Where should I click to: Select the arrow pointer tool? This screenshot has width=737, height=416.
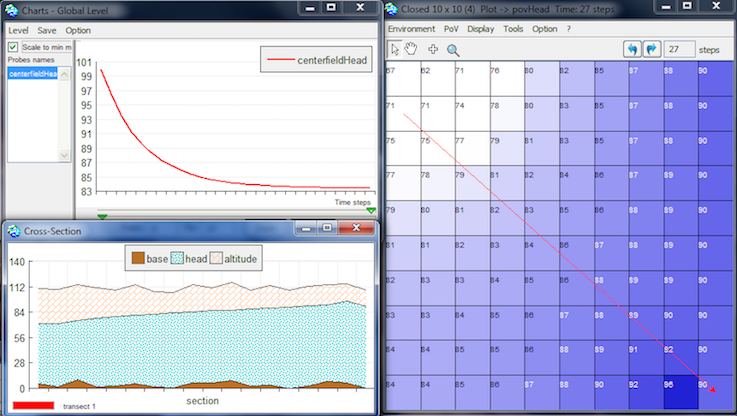tap(394, 49)
